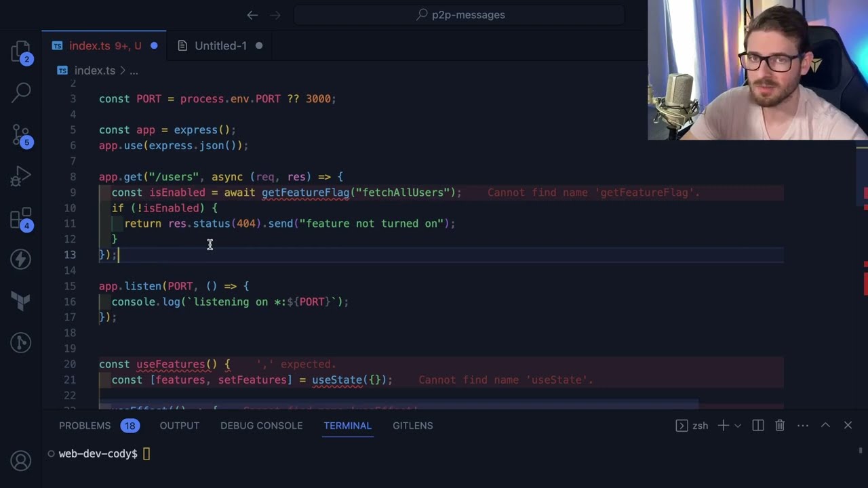The image size is (868, 488).
Task: Click console.log on line 16
Action: pyautogui.click(x=146, y=302)
